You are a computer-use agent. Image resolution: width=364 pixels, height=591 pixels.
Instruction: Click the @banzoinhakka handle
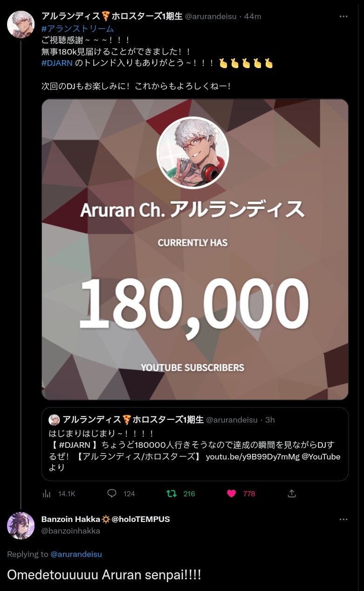point(71,531)
